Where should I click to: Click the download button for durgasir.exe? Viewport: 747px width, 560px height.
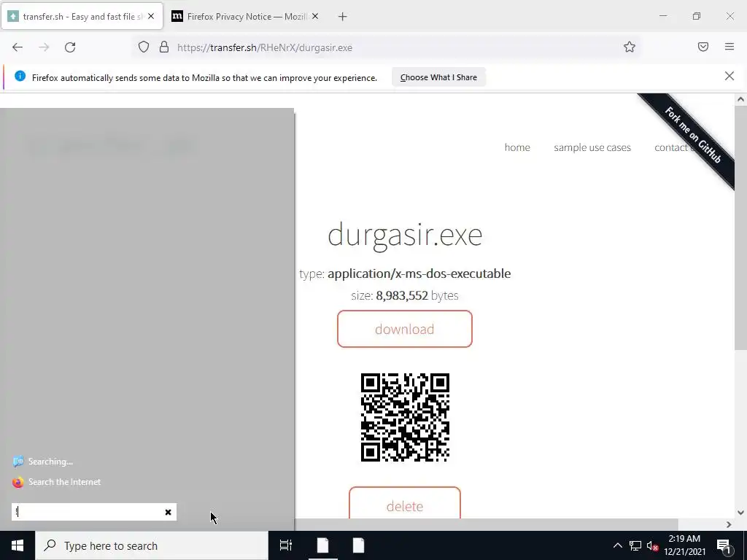pos(404,329)
